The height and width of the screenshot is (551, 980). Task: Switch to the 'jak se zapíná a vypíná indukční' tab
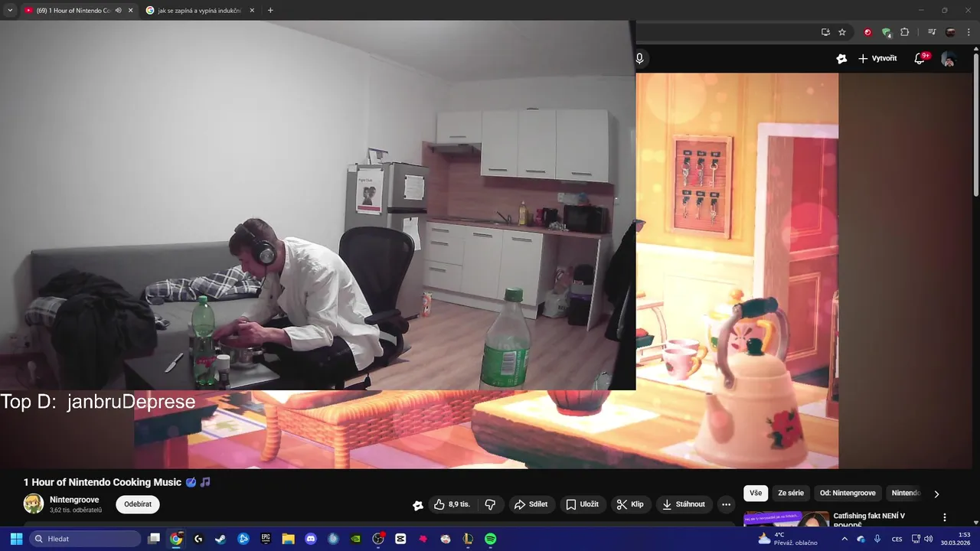point(199,10)
